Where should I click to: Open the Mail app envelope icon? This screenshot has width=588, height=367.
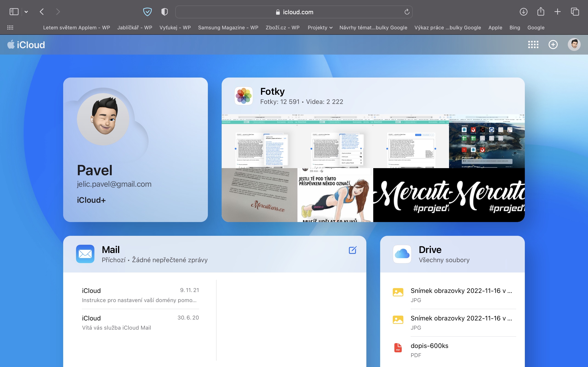pos(85,254)
